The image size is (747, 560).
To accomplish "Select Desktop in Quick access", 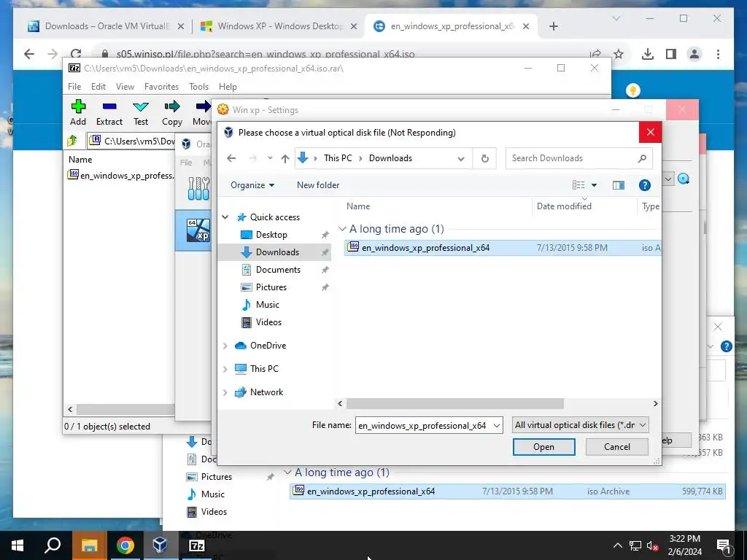I will (x=271, y=235).
